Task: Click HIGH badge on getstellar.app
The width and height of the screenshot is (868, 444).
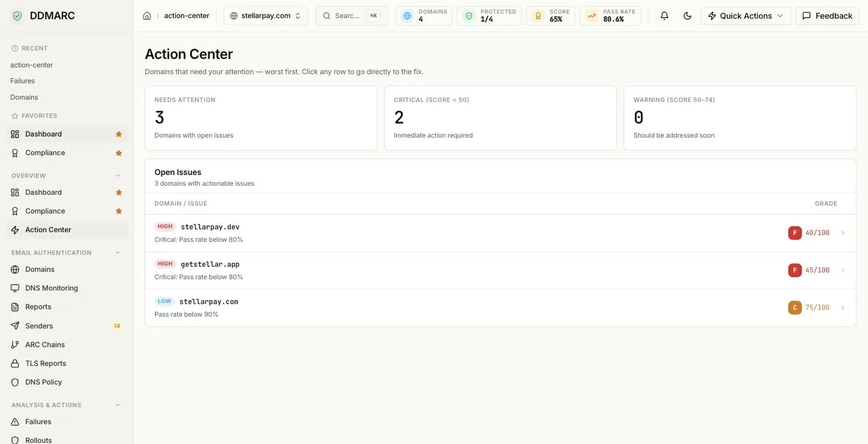Action: 165,264
